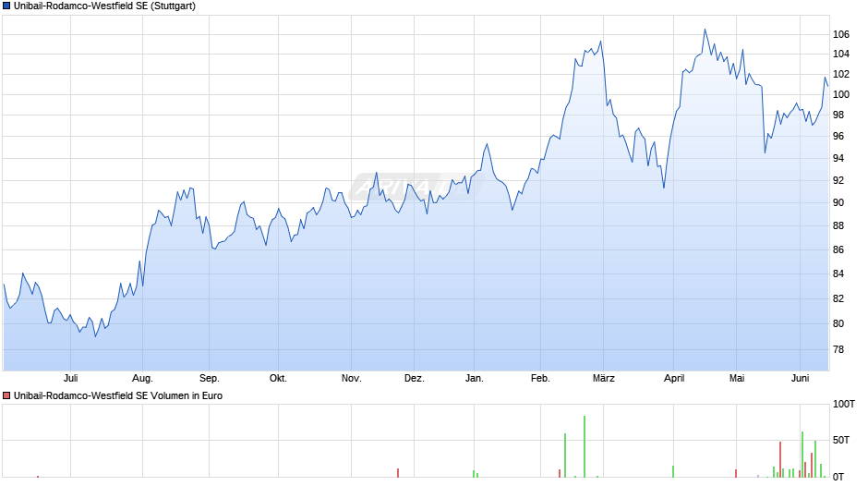Click the 'März' month label
The width and height of the screenshot is (868, 486).
[x=603, y=379]
